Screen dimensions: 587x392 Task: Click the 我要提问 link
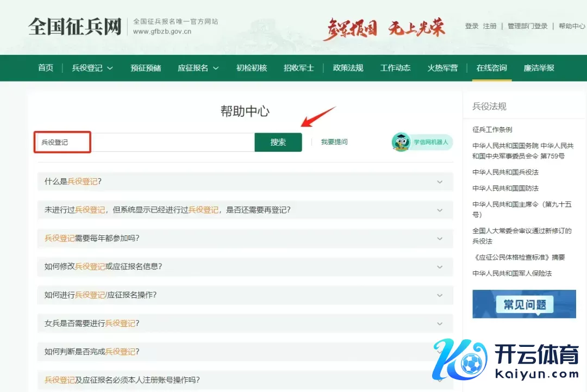[334, 142]
